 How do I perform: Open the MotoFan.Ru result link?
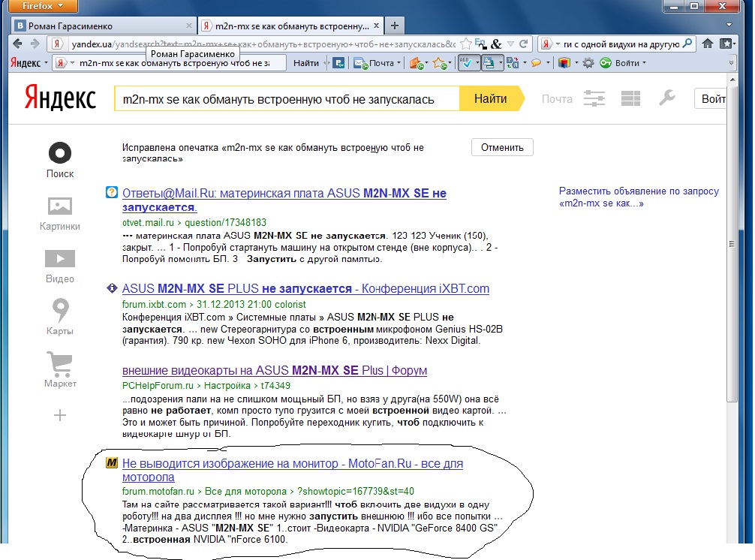pyautogui.click(x=292, y=470)
